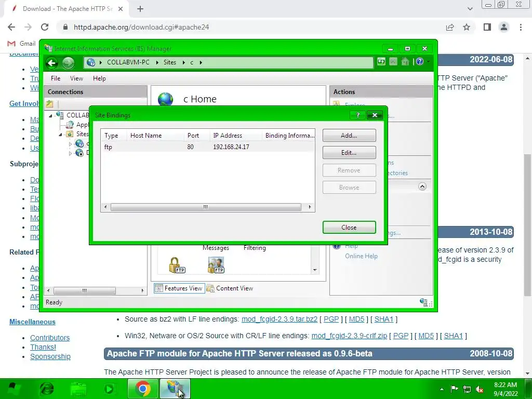The width and height of the screenshot is (532, 399).
Task: Open the Chrome tab search dropdown
Action: [x=470, y=9]
